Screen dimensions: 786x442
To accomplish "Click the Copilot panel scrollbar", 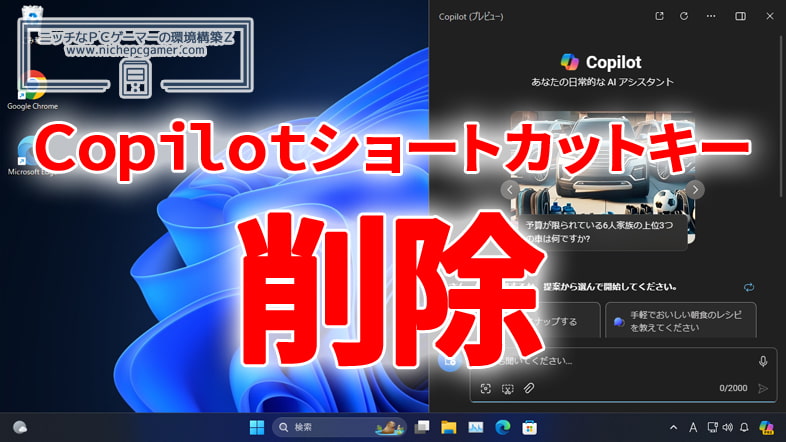I will tap(781, 115).
